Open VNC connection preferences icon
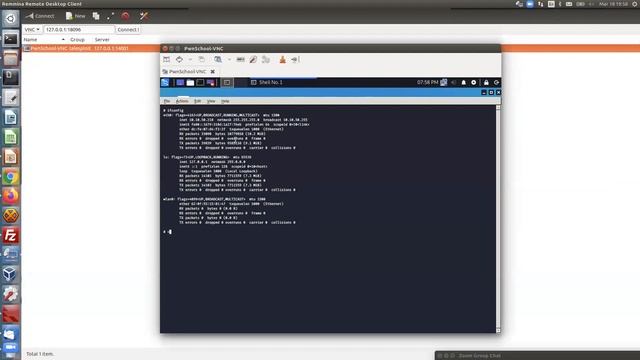The height and width of the screenshot is (360, 640). pyautogui.click(x=253, y=60)
